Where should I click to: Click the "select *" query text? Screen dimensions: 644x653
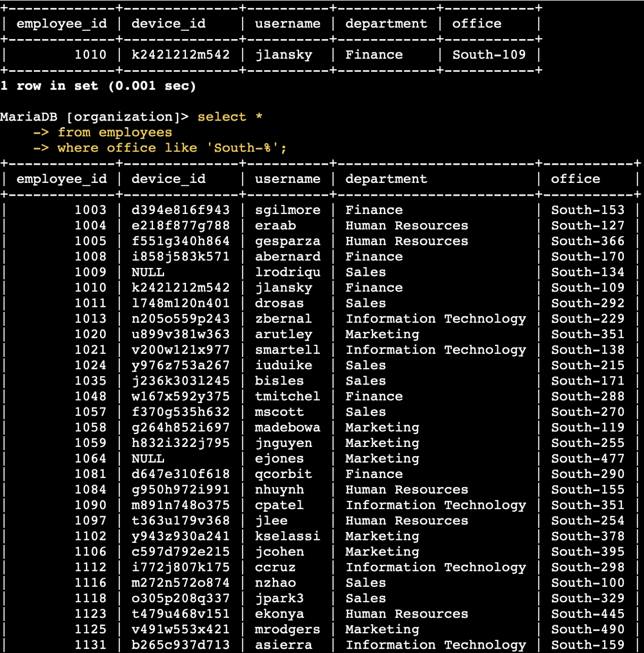click(x=229, y=117)
